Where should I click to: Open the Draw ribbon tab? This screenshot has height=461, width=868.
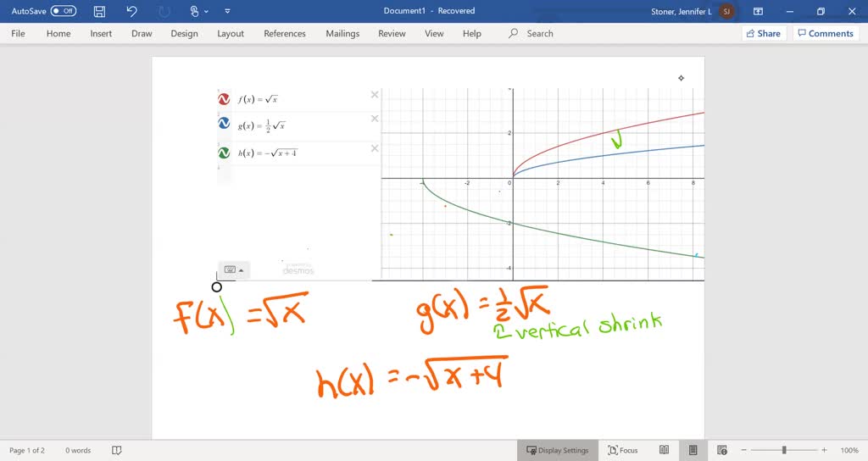point(142,33)
